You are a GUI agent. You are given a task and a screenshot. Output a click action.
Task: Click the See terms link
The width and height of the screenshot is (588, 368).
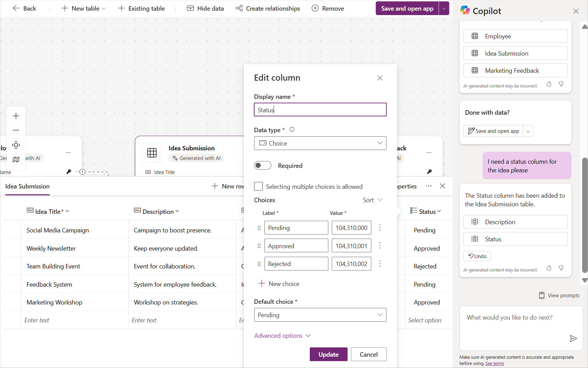click(495, 364)
